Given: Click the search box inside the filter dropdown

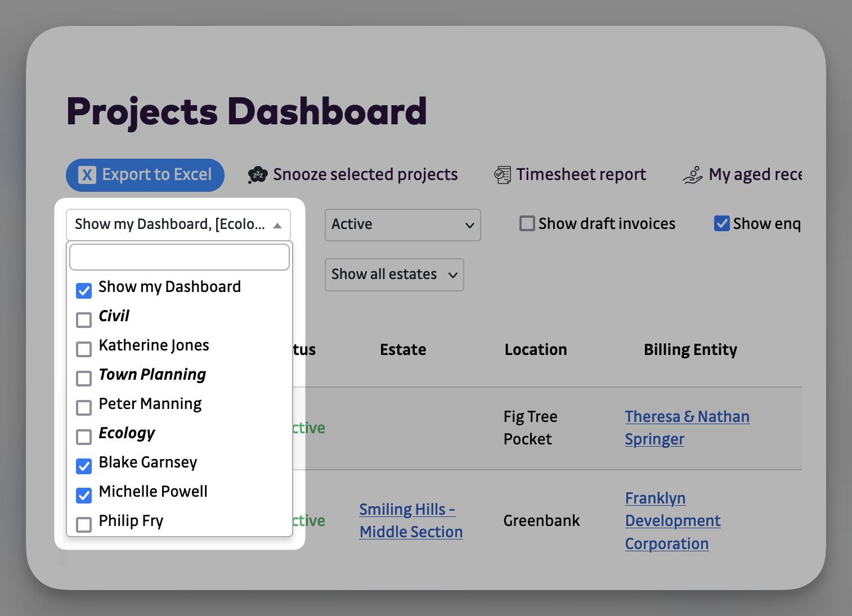Looking at the screenshot, I should pos(179,257).
